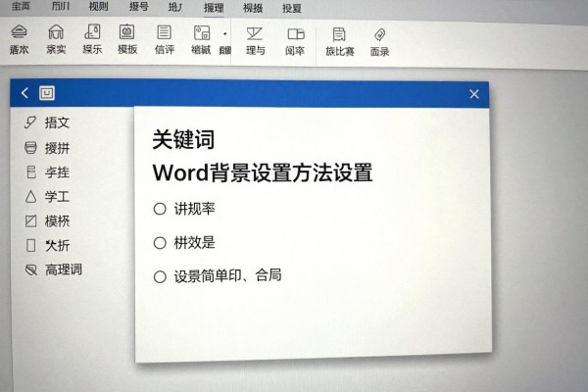This screenshot has height=392, width=588.
Task: Choose the 设景简单印、合局 radio option
Action: 218,276
